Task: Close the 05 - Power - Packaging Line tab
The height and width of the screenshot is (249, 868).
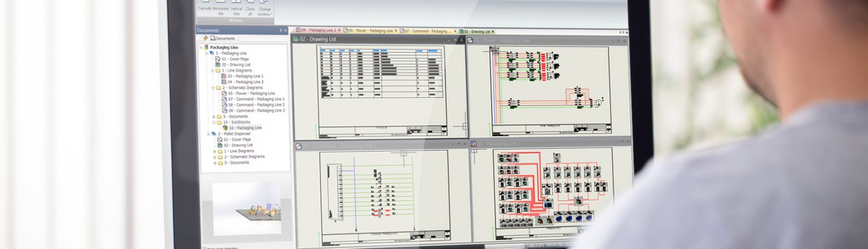Action: (x=396, y=31)
